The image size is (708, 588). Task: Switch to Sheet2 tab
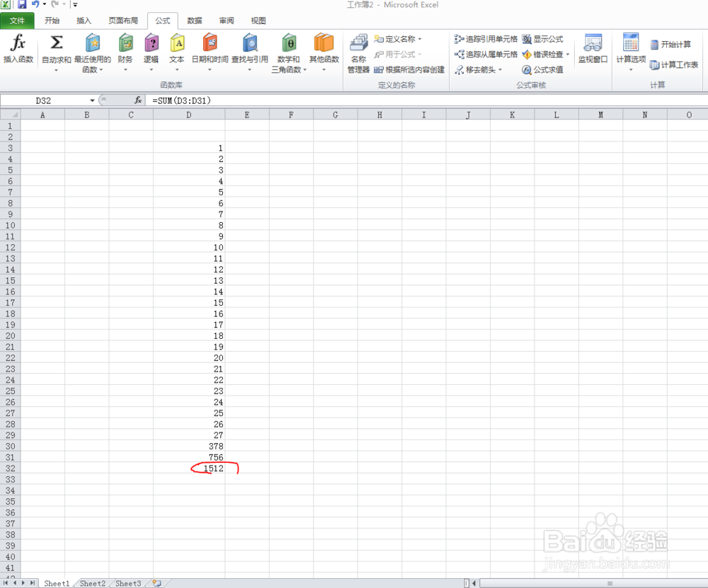point(93,583)
